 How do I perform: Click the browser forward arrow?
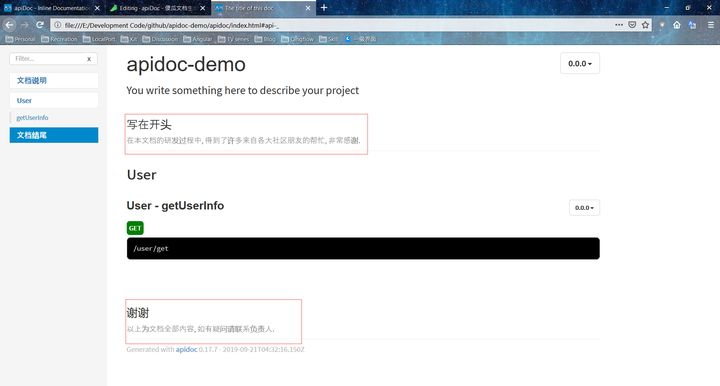point(24,25)
